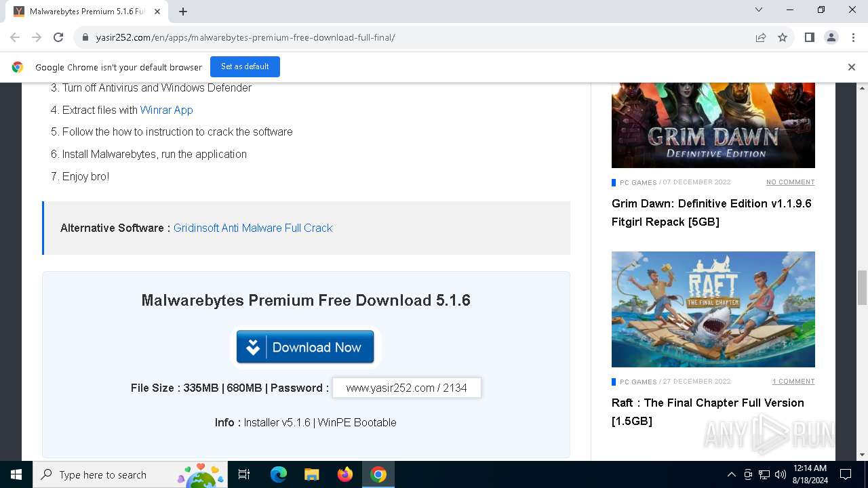Screen dimensions: 868x488
Task: Open Windows notification center
Action: [846, 474]
